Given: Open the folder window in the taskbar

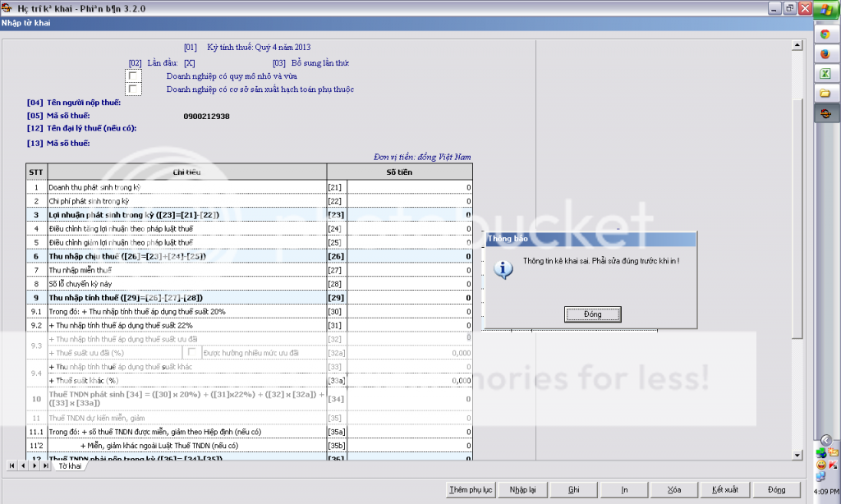Looking at the screenshot, I should point(824,93).
